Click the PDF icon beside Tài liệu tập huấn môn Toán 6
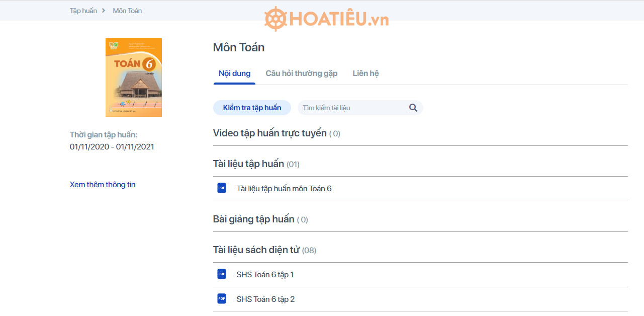Image resolution: width=644 pixels, height=316 pixels. tap(221, 188)
